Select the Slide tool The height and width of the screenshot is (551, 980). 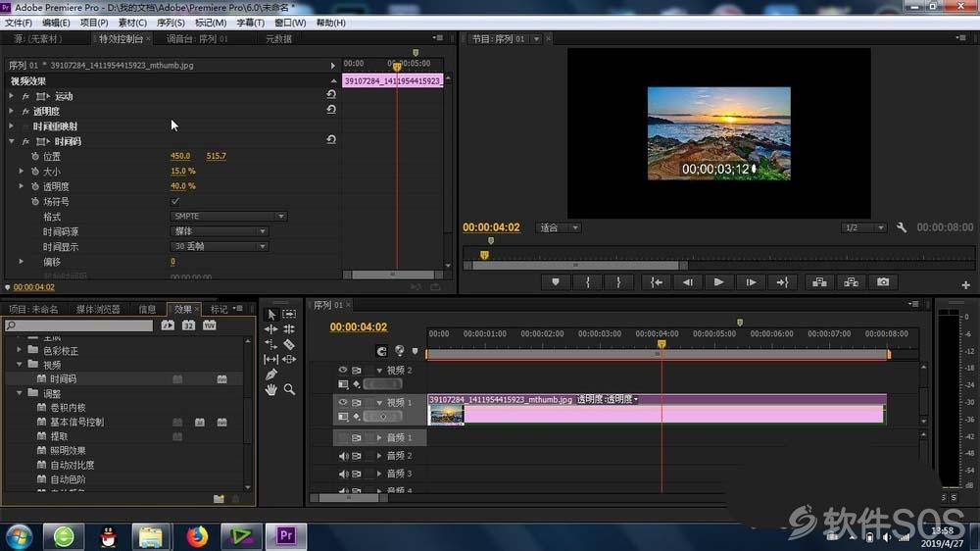[x=289, y=359]
